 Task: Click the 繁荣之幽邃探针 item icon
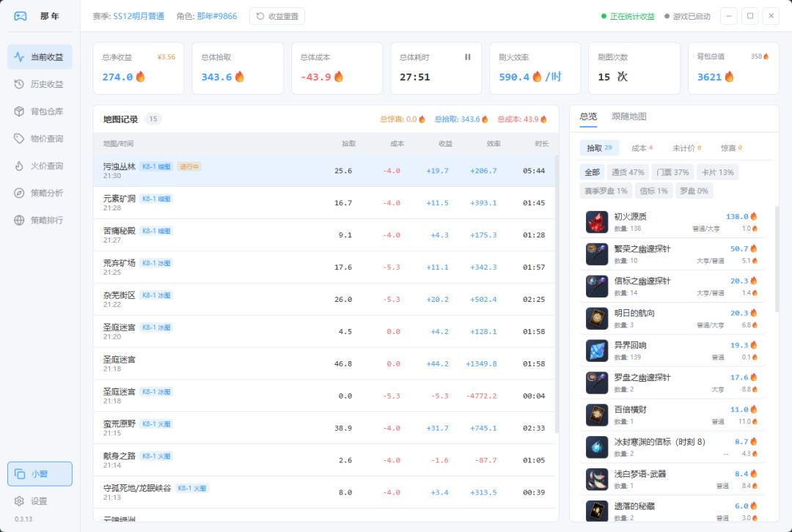[596, 254]
